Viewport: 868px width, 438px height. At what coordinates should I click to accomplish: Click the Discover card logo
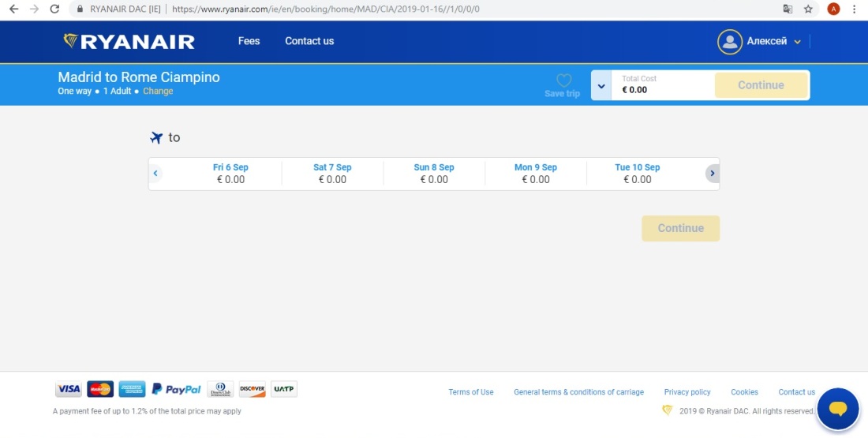pos(253,389)
